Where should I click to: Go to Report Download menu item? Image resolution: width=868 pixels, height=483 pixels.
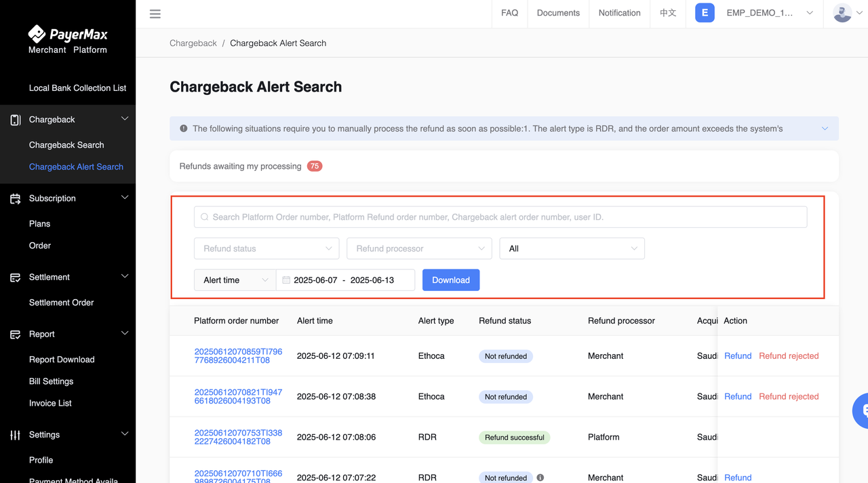click(62, 360)
